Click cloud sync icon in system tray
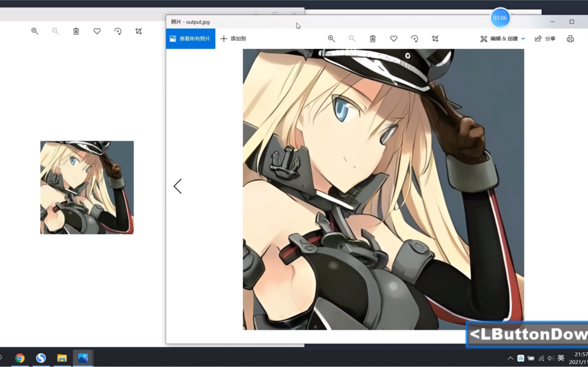Viewport: 588px width, 367px height. click(521, 358)
